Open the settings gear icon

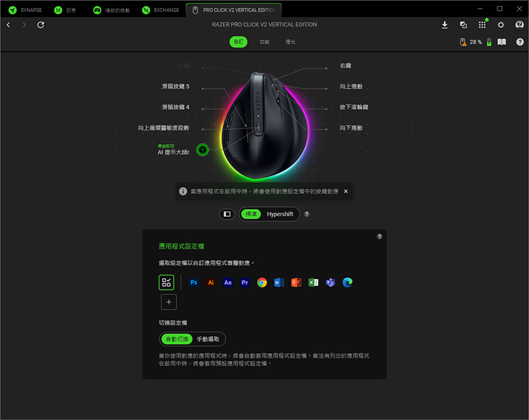coord(501,24)
